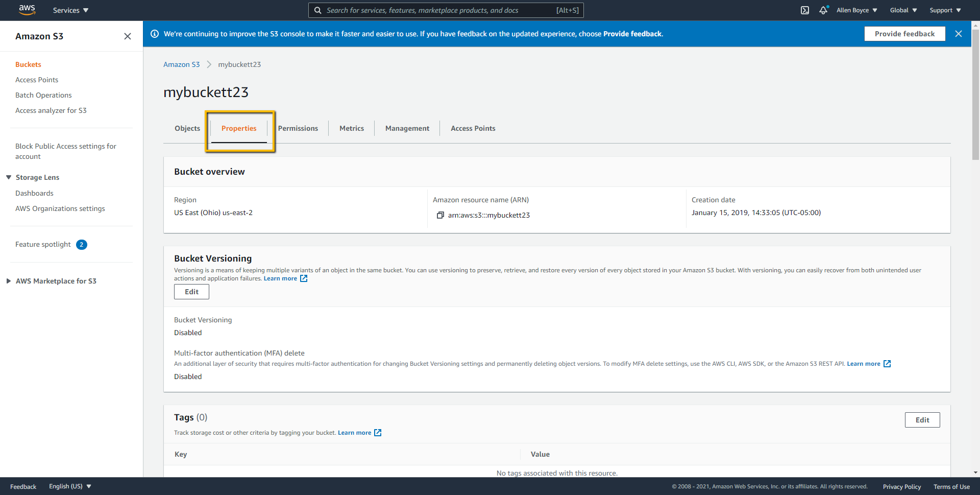
Task: Click the page vertical scrollbar
Action: click(975, 95)
